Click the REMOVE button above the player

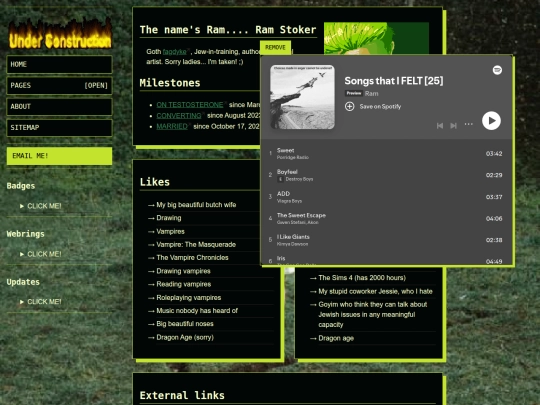[275, 48]
